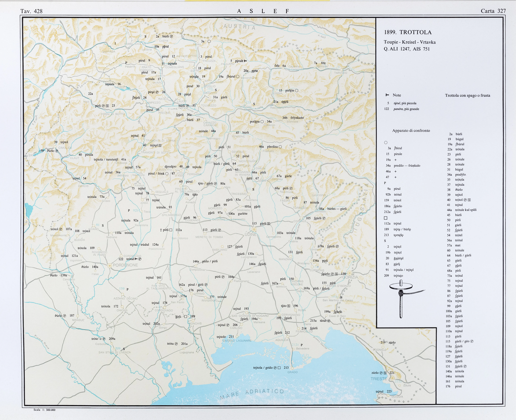Click the square symbol next to point 189
The width and height of the screenshot is (516, 420).
coord(186,316)
